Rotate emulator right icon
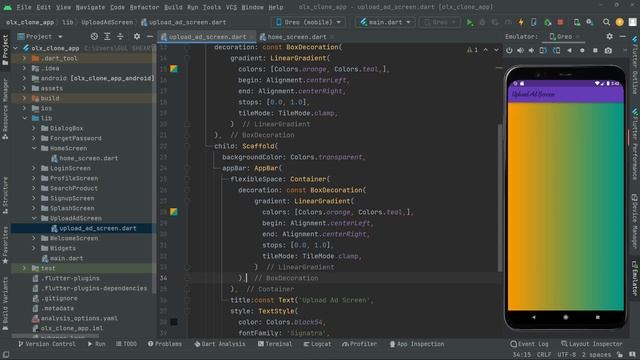This screenshot has height=360, width=640. [x=556, y=51]
